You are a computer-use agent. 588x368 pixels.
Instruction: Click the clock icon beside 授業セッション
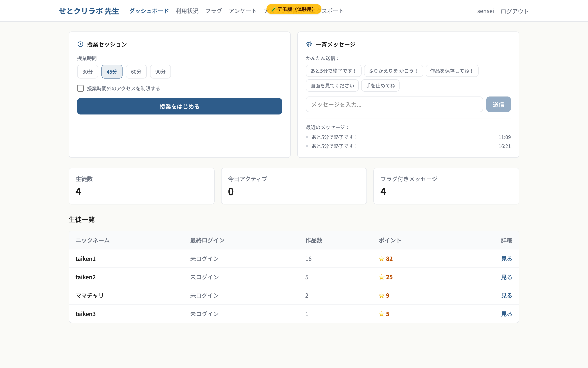(80, 44)
